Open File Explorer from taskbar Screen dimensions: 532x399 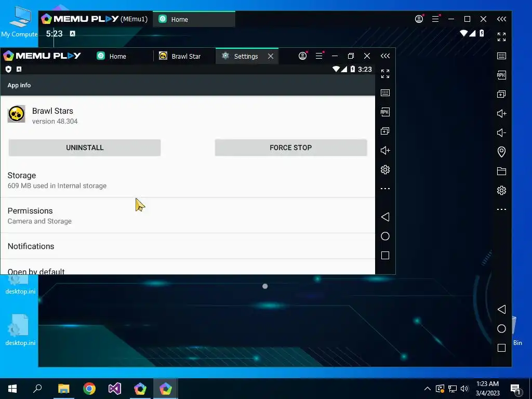tap(63, 389)
